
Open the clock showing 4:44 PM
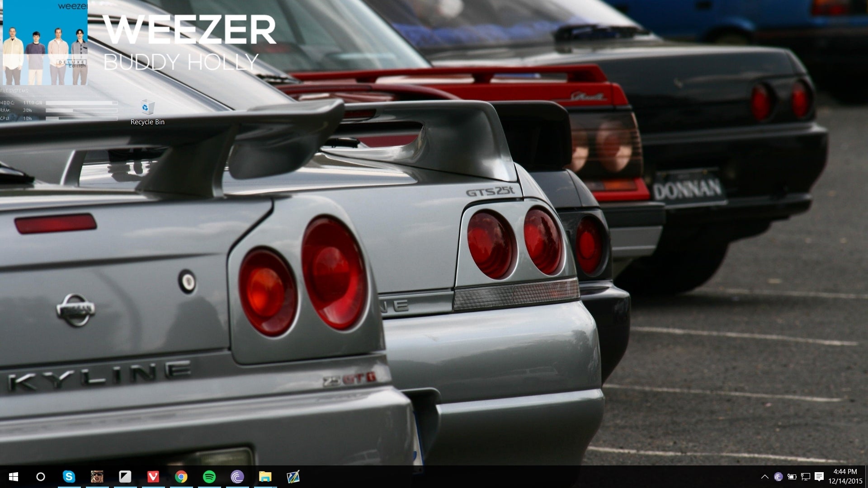point(845,477)
